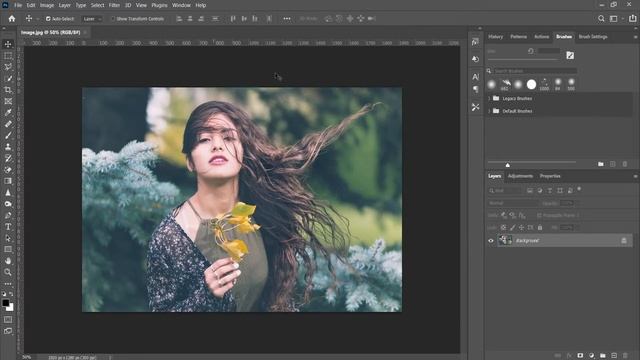Viewport: 640px width, 360px height.
Task: Open the Edit Toolbar three-dots menu
Action: 8,284
